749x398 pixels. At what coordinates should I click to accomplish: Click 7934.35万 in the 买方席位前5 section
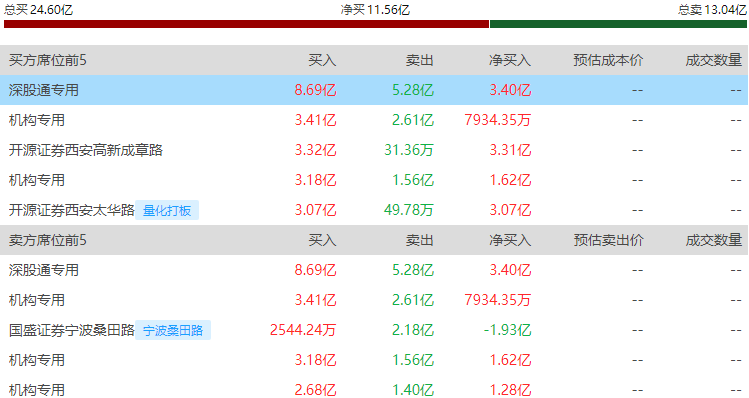(x=498, y=120)
